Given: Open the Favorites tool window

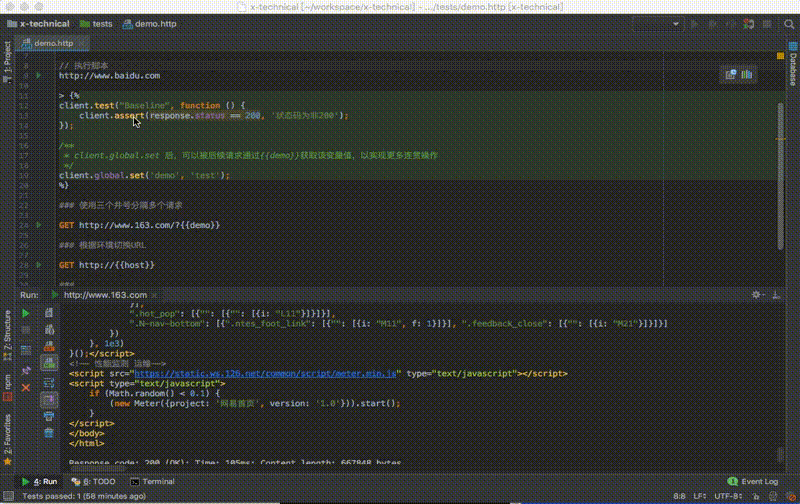Looking at the screenshot, I should pos(7,440).
